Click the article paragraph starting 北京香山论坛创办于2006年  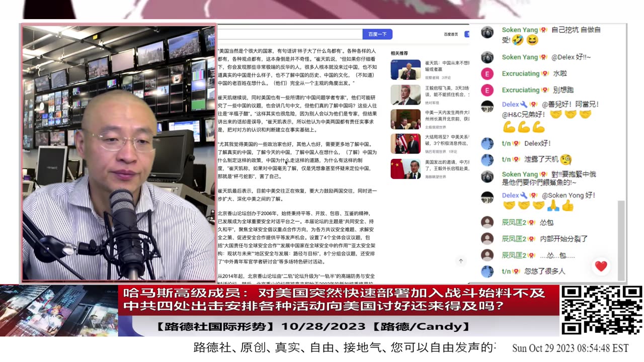click(296, 237)
